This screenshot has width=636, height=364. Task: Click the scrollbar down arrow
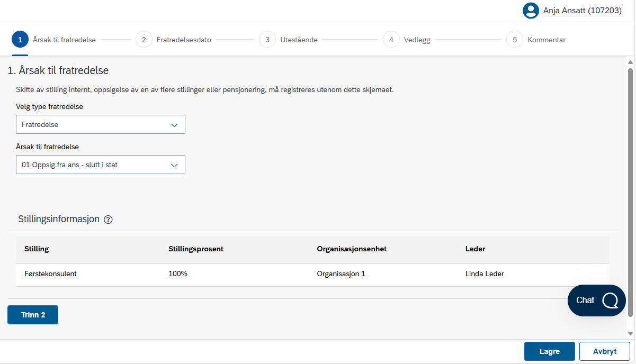630,333
